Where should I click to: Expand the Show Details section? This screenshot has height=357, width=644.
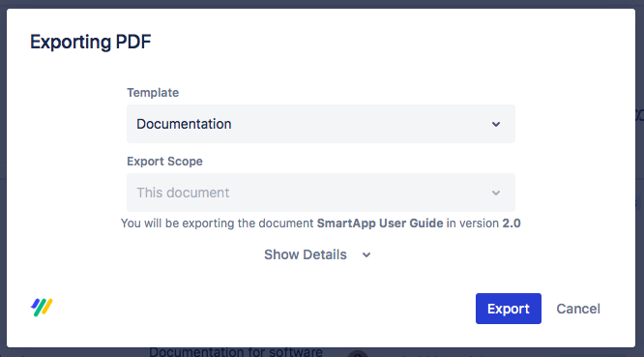317,254
